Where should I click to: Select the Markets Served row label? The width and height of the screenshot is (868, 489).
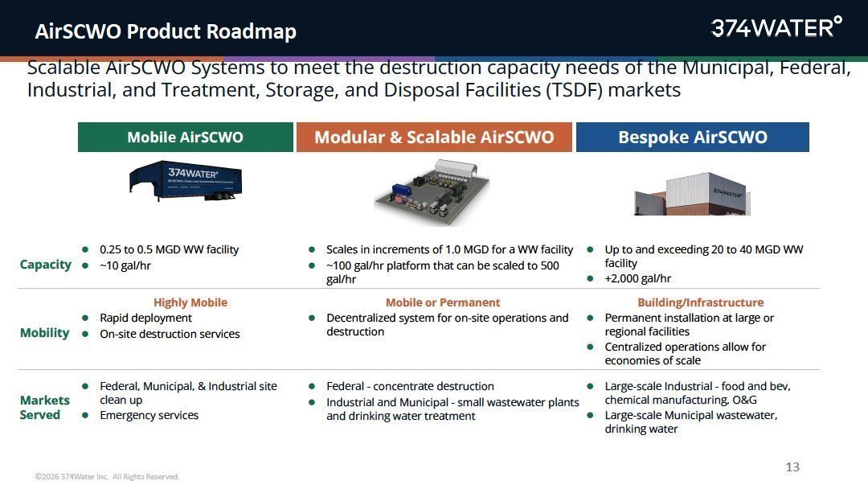(45, 407)
